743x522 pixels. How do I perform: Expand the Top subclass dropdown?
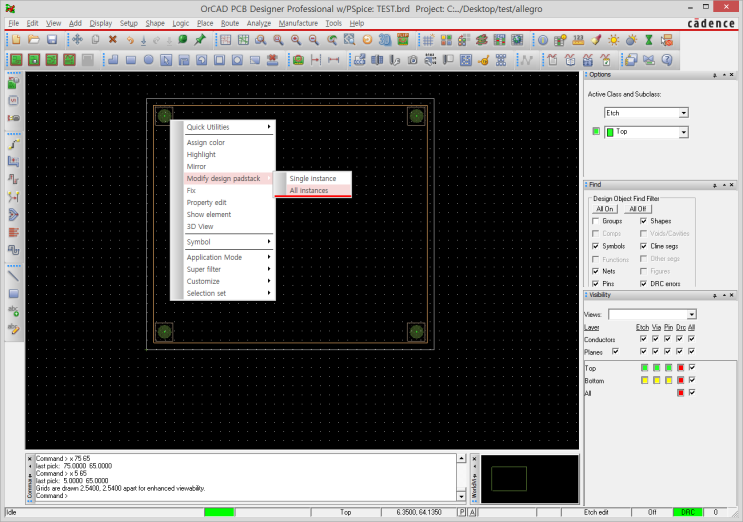click(683, 132)
